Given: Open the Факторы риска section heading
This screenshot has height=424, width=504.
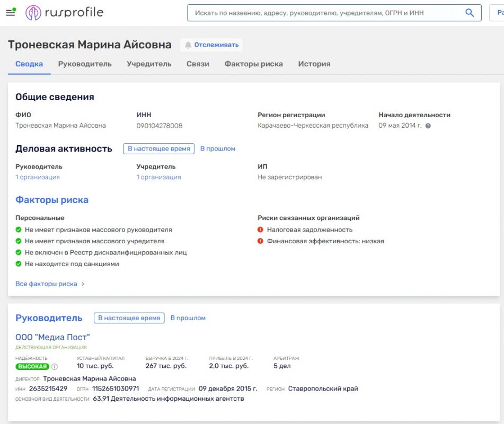Looking at the screenshot, I should pos(52,200).
